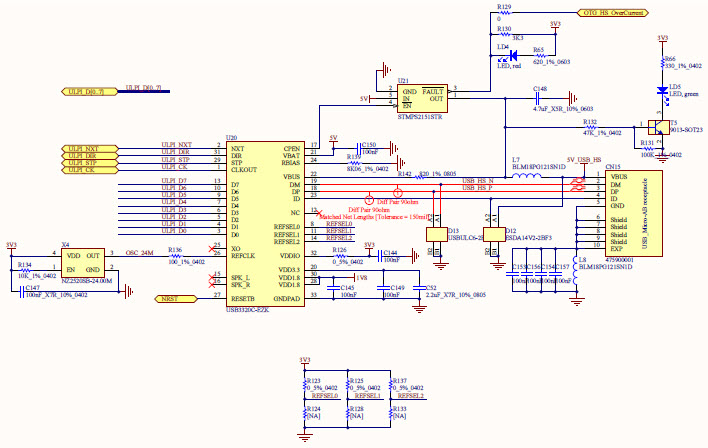
Task: Select the ULPI_STP port symbol
Action: pyautogui.click(x=89, y=163)
